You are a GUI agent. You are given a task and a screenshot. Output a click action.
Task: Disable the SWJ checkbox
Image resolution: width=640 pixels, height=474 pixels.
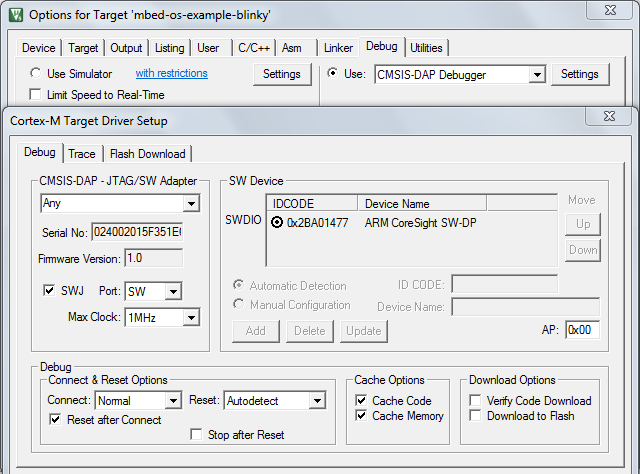[x=49, y=291]
